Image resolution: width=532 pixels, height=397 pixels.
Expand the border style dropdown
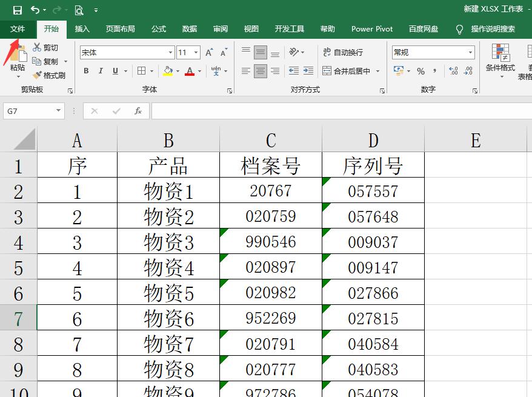pyautogui.click(x=151, y=71)
